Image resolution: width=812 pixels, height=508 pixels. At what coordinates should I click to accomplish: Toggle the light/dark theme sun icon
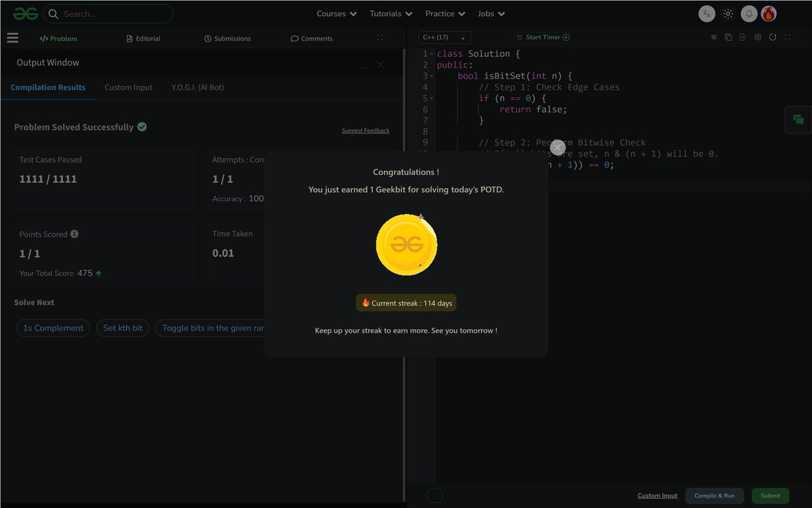click(x=728, y=14)
